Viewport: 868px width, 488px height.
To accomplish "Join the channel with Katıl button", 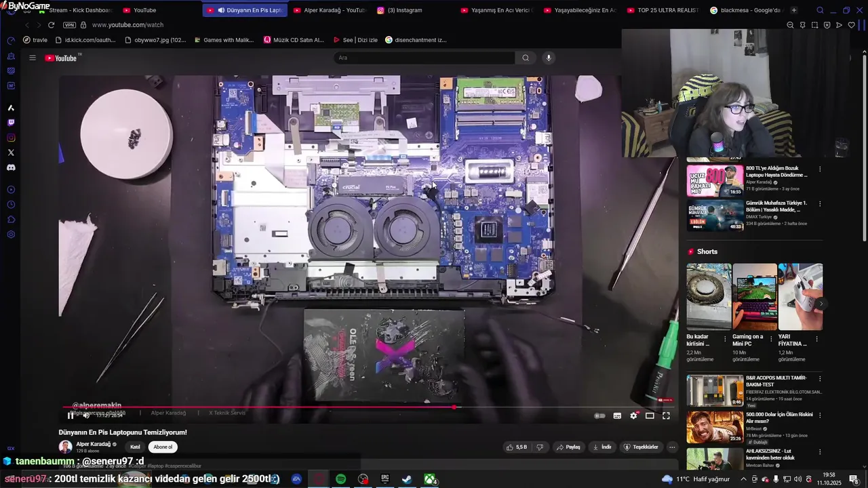I will click(x=135, y=447).
